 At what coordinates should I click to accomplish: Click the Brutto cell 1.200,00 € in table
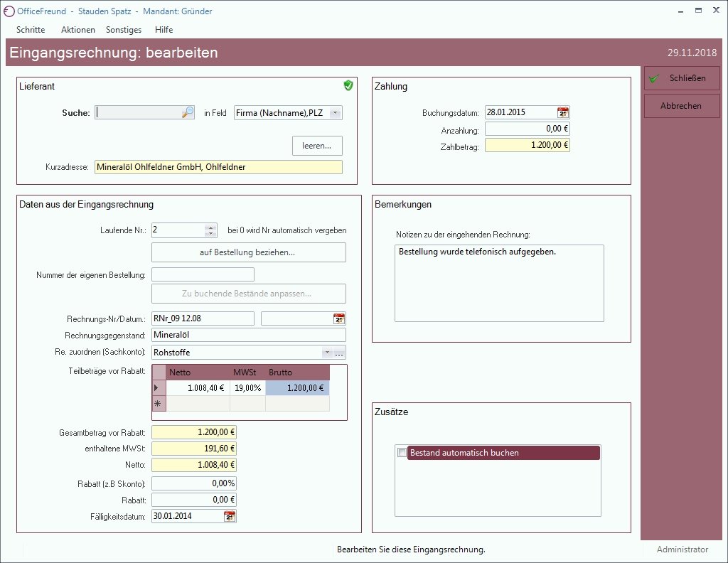[298, 388]
